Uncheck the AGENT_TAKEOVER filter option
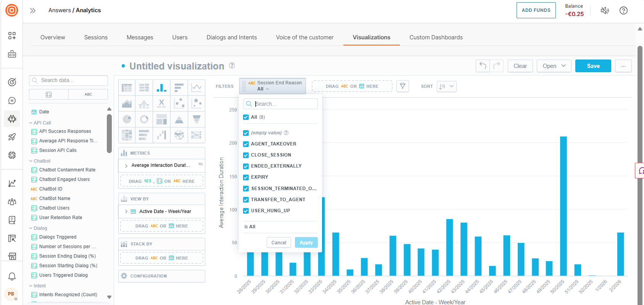 (x=246, y=144)
